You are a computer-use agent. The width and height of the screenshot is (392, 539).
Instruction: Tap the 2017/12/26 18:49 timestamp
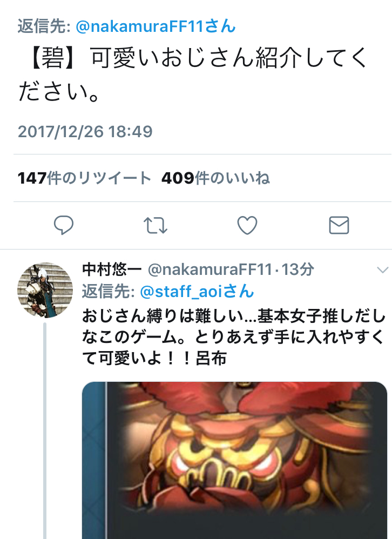[x=85, y=132]
